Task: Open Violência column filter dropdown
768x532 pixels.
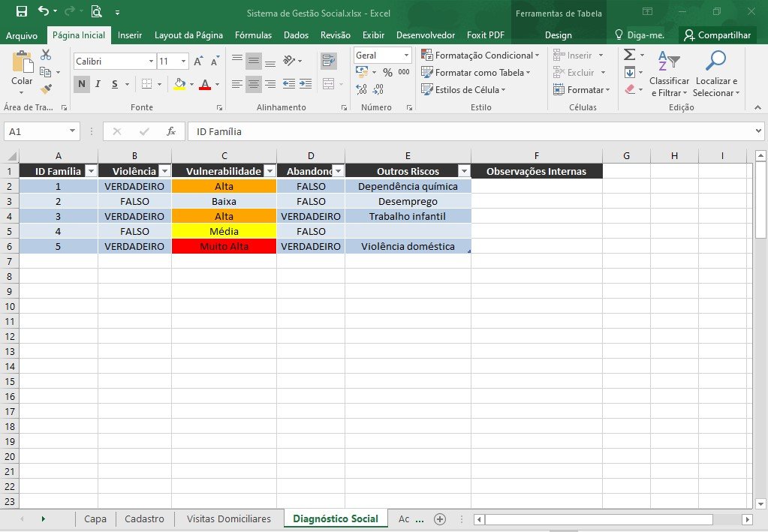Action: point(165,171)
